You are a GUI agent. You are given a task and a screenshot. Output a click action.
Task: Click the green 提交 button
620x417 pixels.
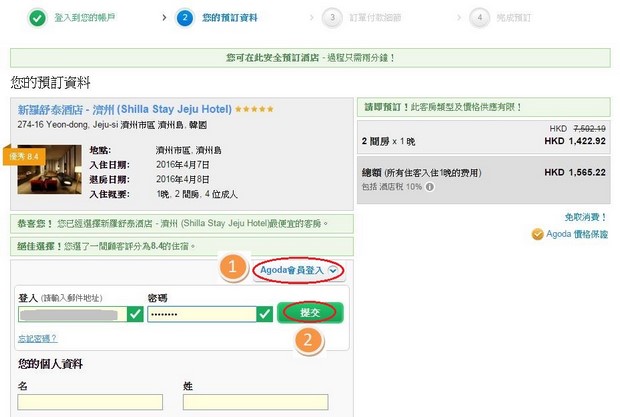tap(310, 313)
